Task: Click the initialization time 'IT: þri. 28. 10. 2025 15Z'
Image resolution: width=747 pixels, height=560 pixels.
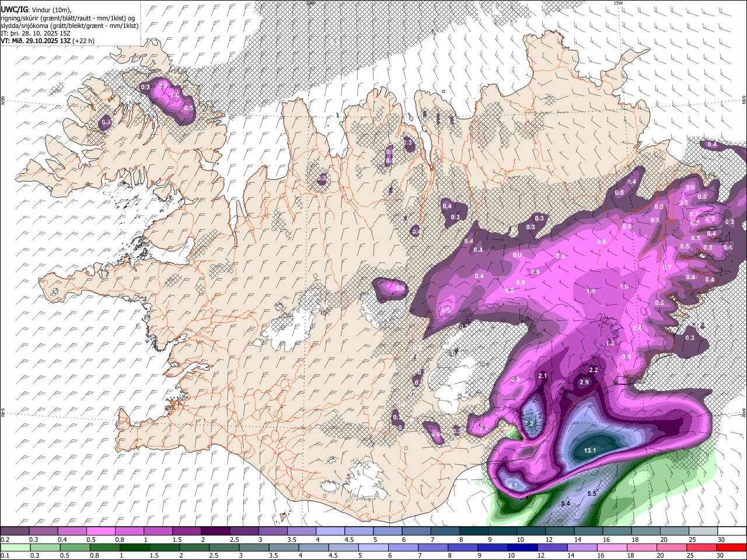Action: click(x=36, y=33)
